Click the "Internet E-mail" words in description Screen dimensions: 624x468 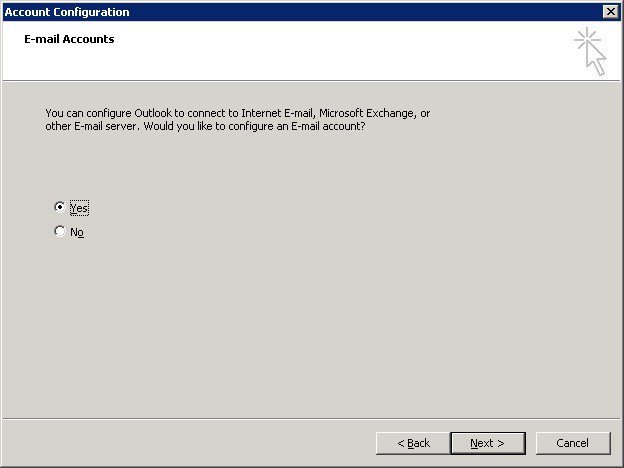[x=278, y=113]
